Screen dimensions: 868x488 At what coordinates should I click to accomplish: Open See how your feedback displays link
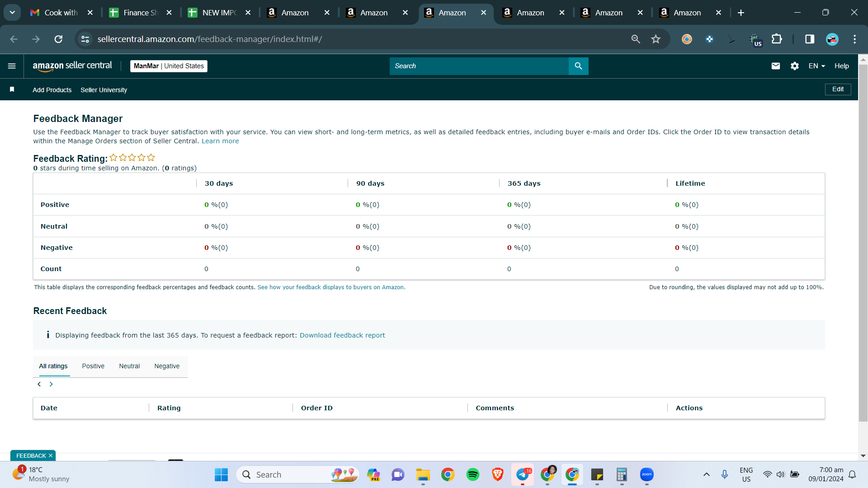(x=331, y=287)
